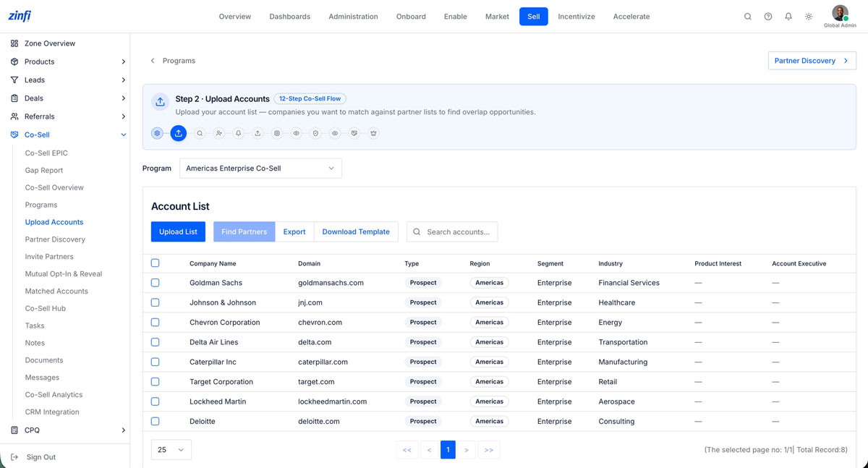Open the Incentivize top menu
Image resolution: width=868 pixels, height=468 pixels.
[576, 17]
